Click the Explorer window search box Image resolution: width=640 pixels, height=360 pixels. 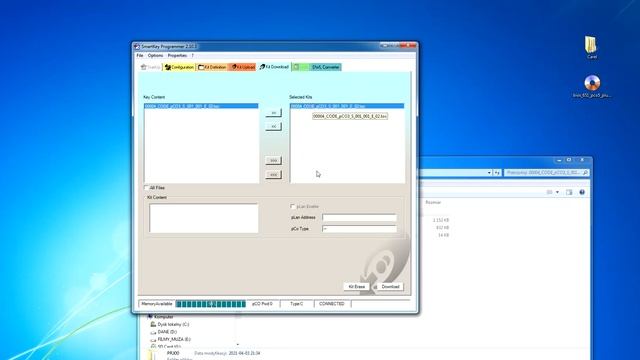[546, 173]
